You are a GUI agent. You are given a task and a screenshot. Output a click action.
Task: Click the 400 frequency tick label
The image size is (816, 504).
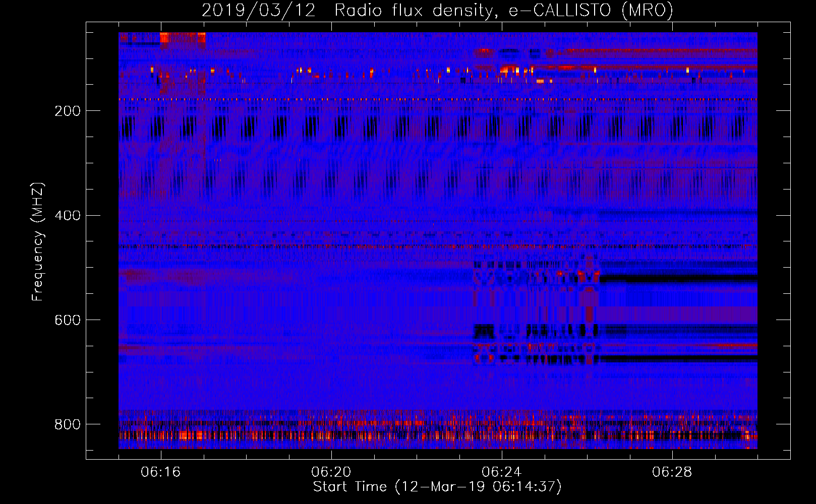(68, 216)
